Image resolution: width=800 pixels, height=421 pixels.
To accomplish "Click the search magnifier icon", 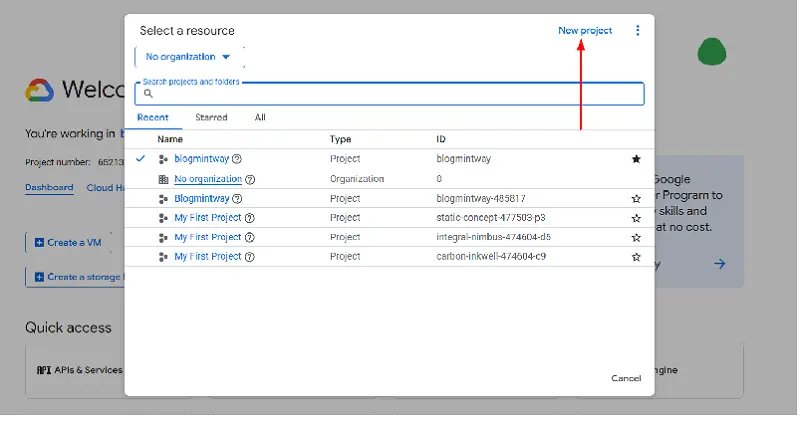I will pos(148,93).
